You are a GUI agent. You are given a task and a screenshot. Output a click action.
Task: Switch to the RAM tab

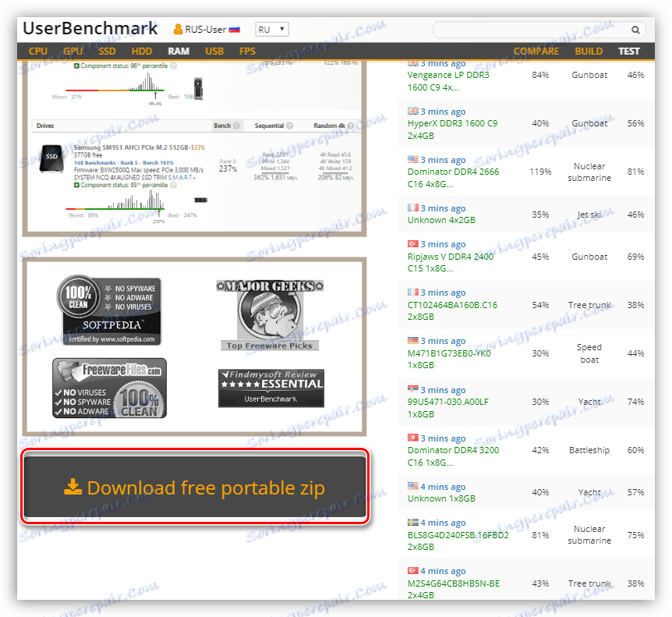point(178,51)
